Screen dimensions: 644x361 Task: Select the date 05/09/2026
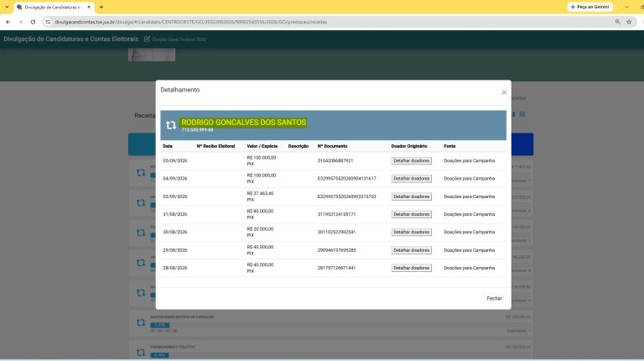175,160
